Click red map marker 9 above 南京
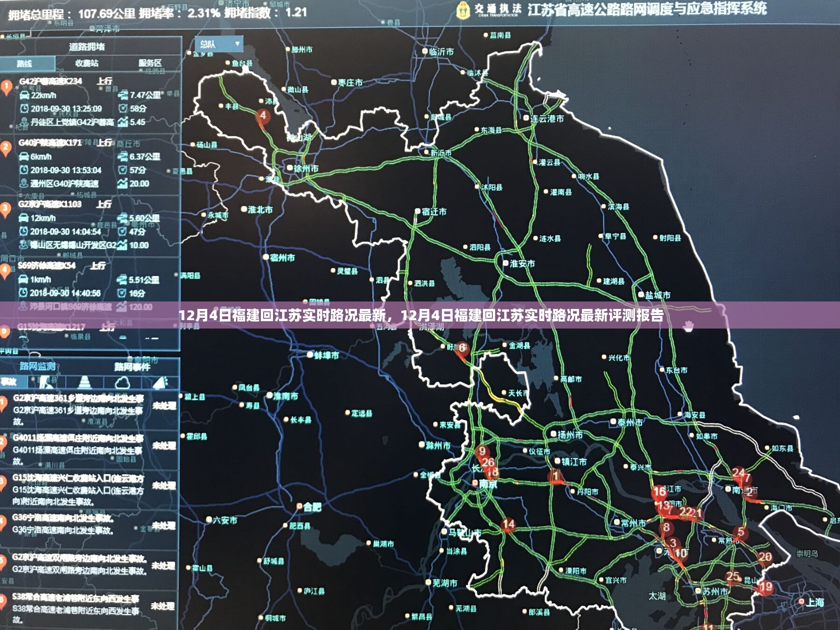This screenshot has width=840, height=630. [x=482, y=451]
